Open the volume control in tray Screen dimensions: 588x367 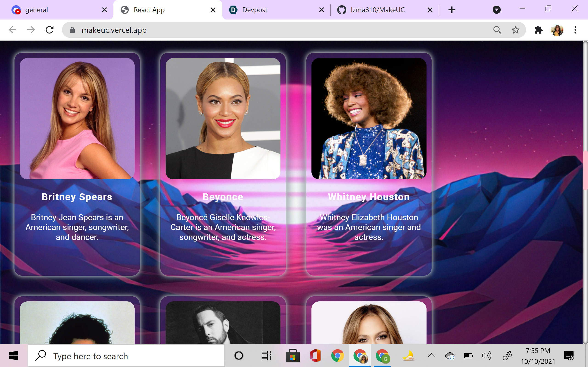(x=486, y=356)
